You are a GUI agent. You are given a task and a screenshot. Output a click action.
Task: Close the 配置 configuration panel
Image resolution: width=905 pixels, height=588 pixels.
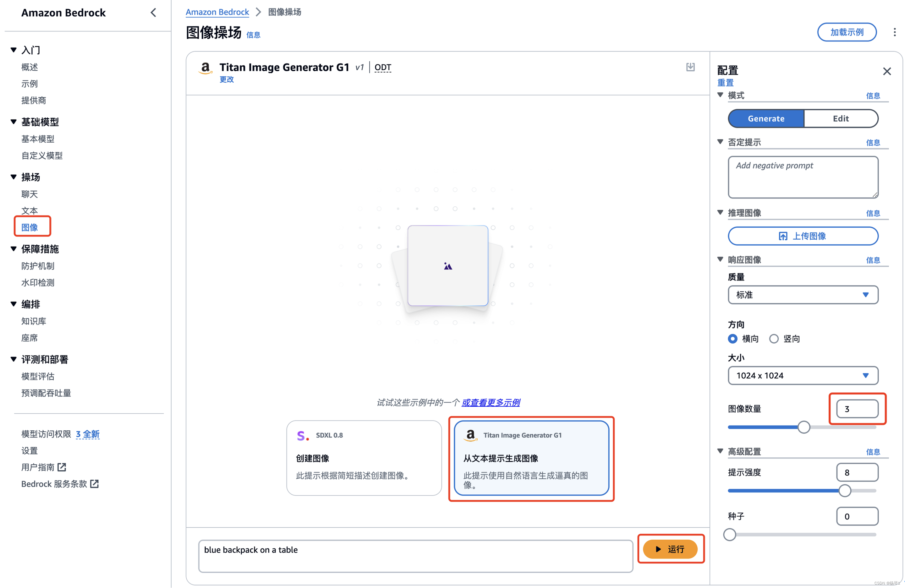point(887,71)
